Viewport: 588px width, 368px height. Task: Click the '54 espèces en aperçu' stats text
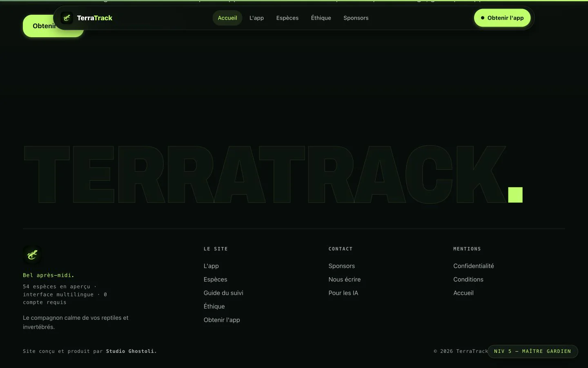coord(65,294)
